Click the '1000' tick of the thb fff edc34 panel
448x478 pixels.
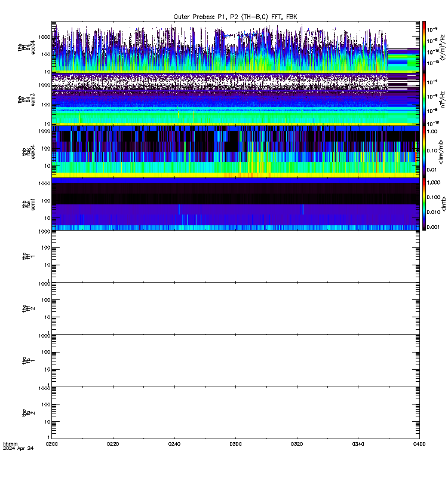point(44,37)
